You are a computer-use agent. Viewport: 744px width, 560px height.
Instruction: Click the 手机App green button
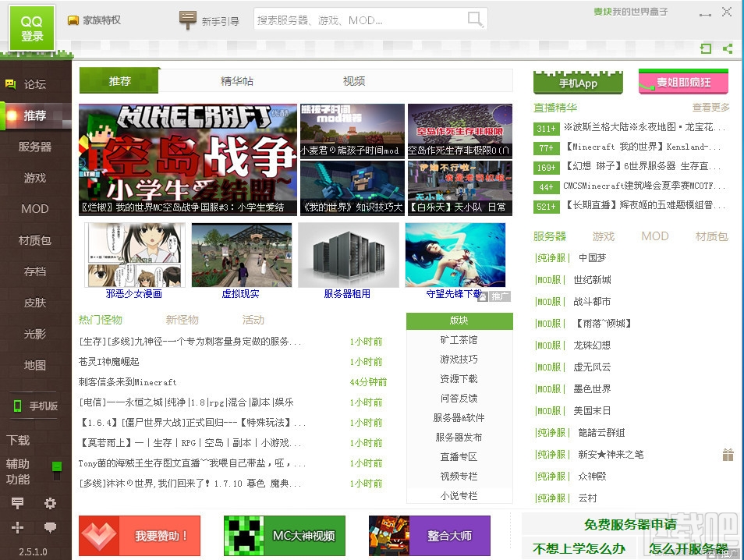pos(578,82)
